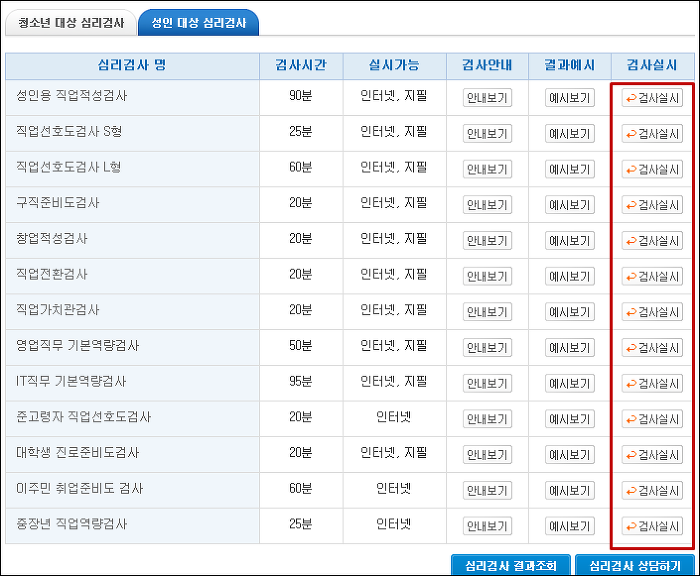Select the 구직준비도검사 test name

click(x=58, y=203)
